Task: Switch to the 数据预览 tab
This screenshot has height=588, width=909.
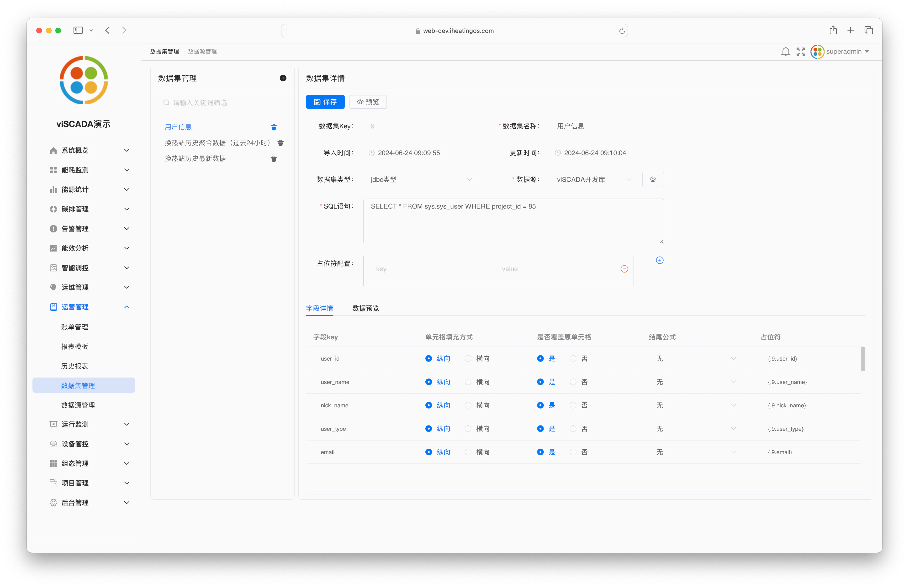Action: click(x=365, y=309)
